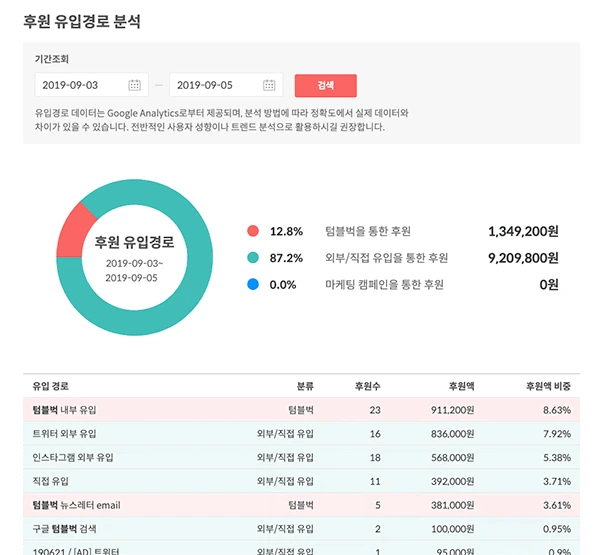
Task: Click share cell 0.95%
Action: coord(557,529)
